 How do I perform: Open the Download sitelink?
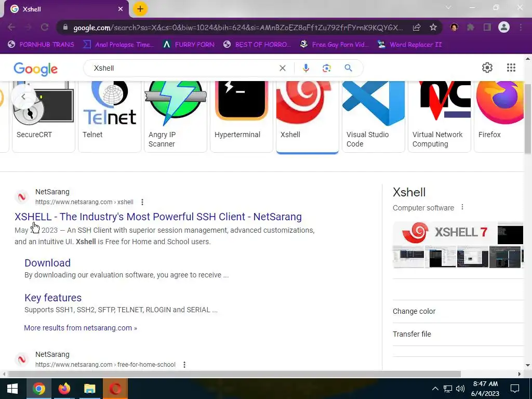coord(47,263)
